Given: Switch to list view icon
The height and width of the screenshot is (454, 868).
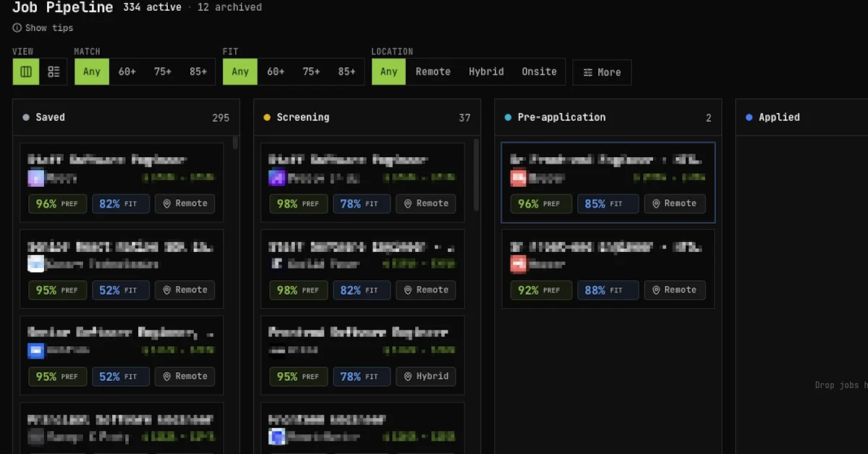Looking at the screenshot, I should coord(54,72).
